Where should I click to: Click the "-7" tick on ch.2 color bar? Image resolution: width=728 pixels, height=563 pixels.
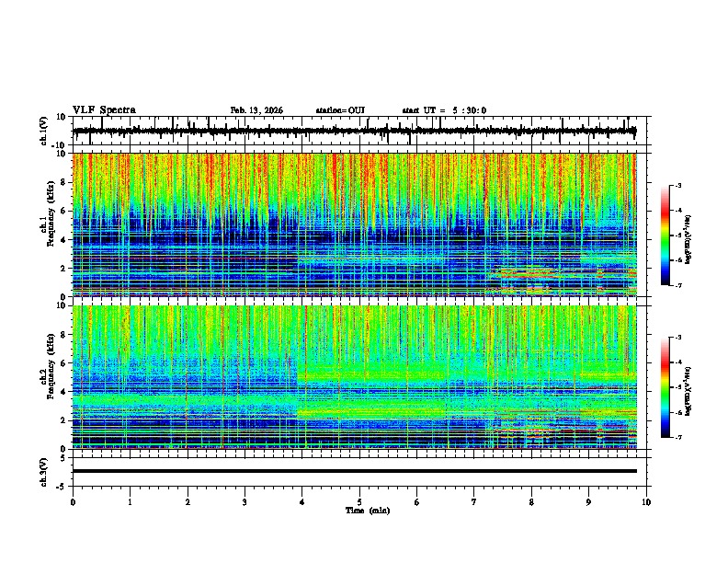coord(678,438)
